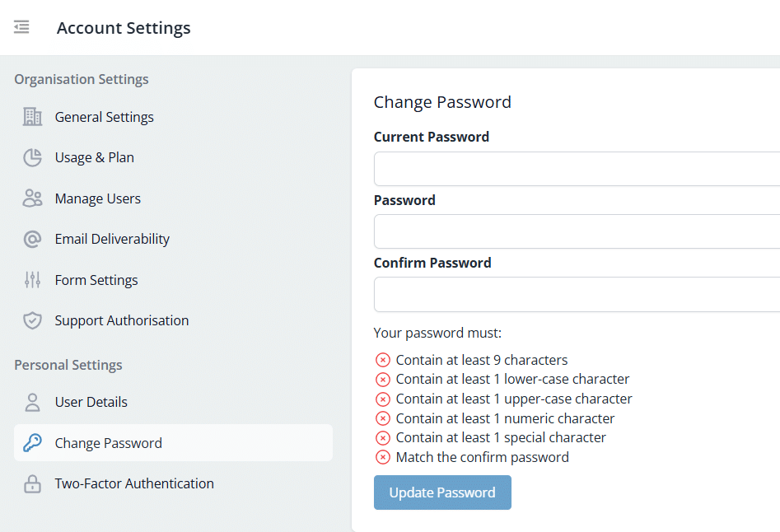Click the User Details person icon

click(x=32, y=402)
